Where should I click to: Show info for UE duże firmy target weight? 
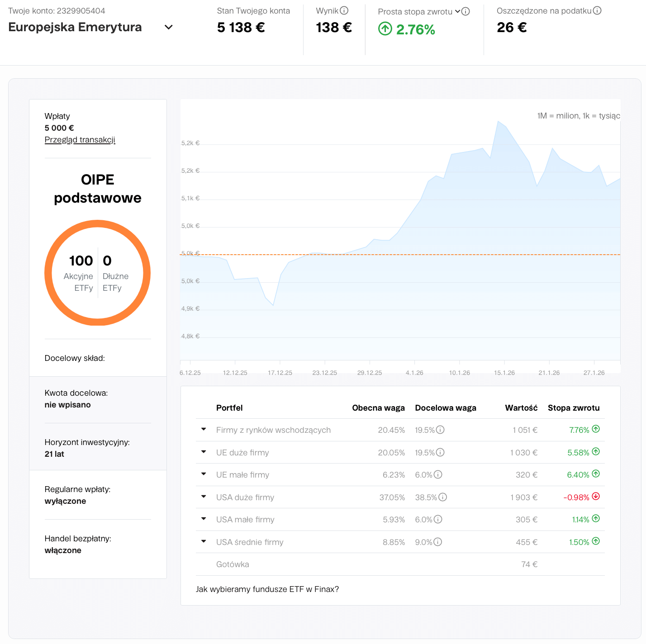tap(440, 452)
